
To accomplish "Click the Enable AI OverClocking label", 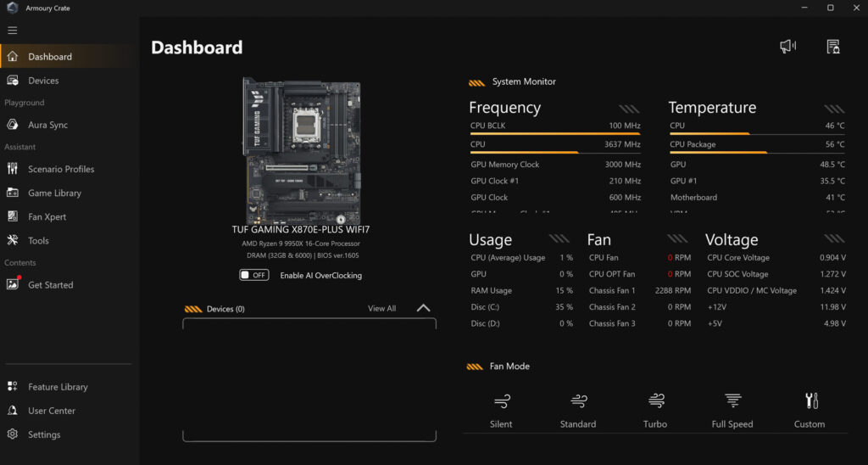I will click(x=320, y=276).
